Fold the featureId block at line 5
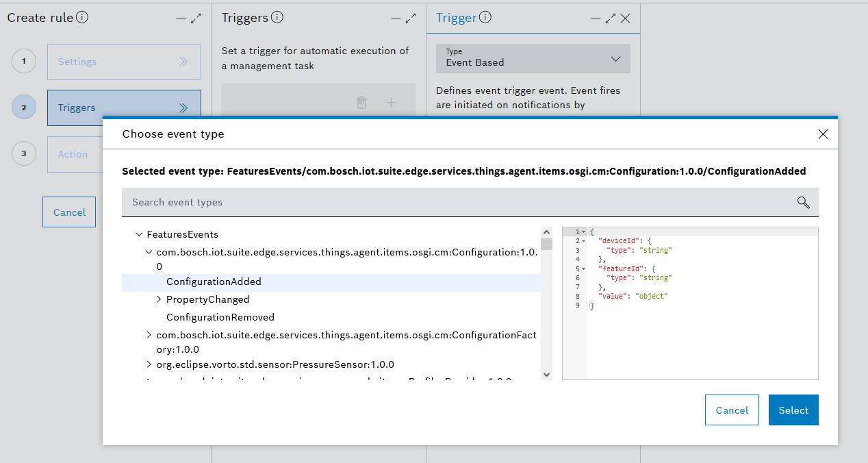Viewport: 868px width, 463px height. pos(583,269)
